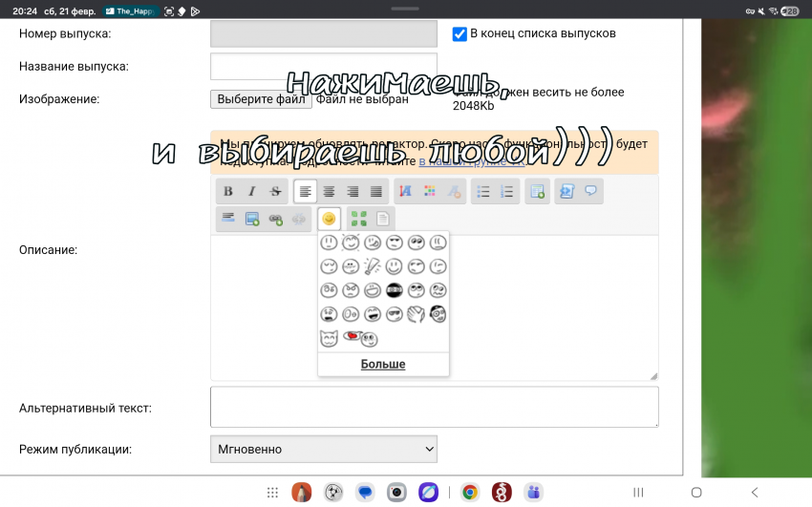Open the 'Режим публикации' dropdown
812x507 pixels.
click(x=323, y=449)
